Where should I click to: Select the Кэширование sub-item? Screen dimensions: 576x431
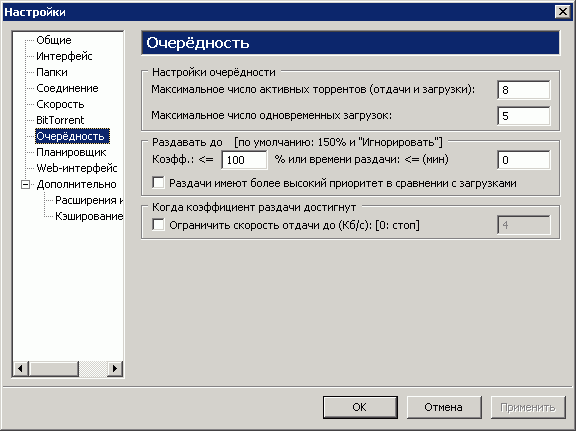[x=89, y=216]
